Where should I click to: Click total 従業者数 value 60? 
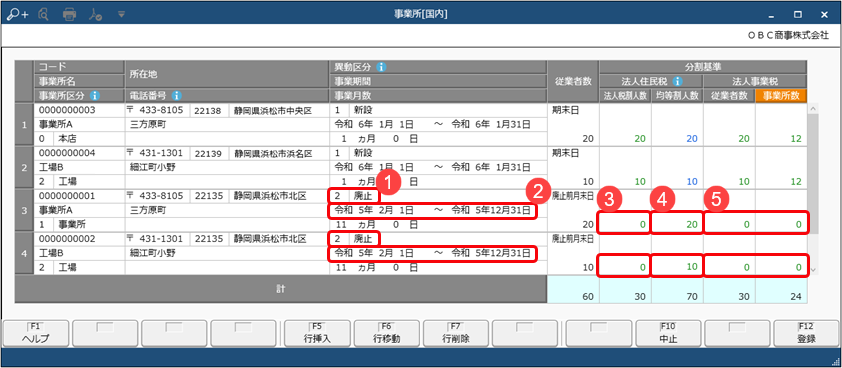tap(573, 290)
